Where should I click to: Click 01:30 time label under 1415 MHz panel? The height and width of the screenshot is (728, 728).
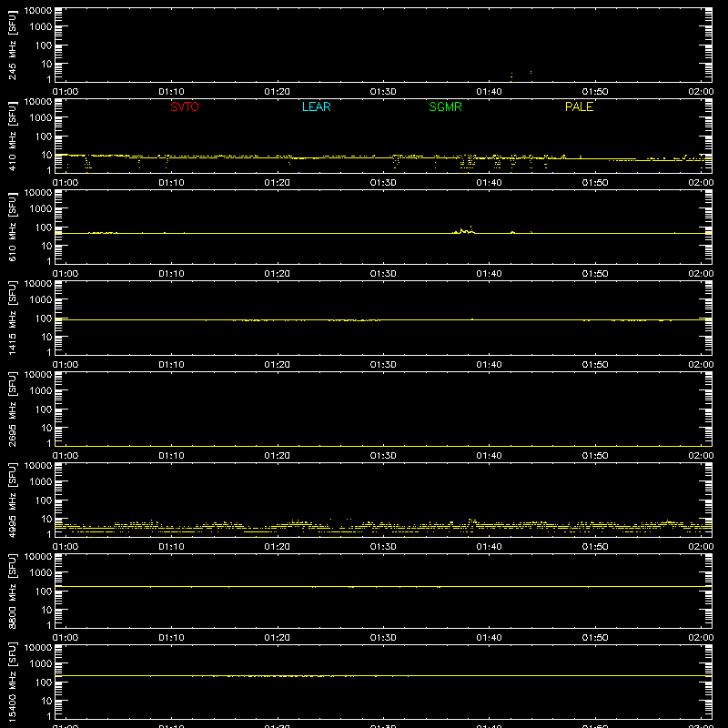pos(383,365)
